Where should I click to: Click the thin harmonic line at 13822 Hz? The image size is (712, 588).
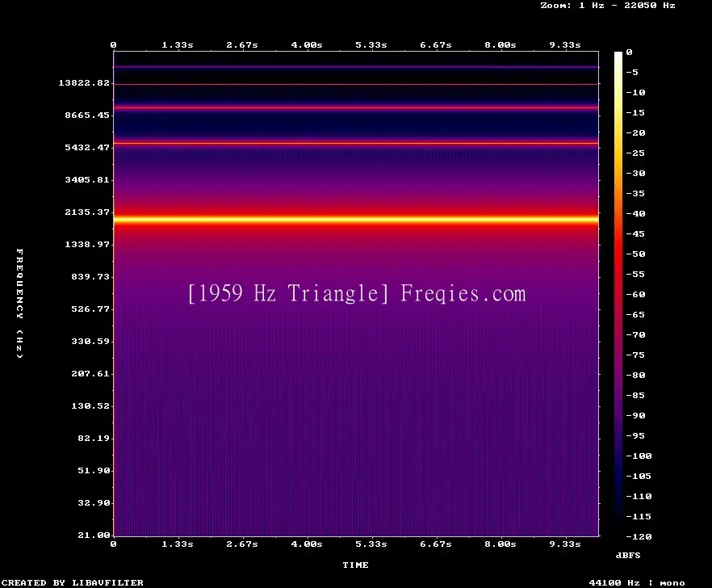tap(356, 84)
